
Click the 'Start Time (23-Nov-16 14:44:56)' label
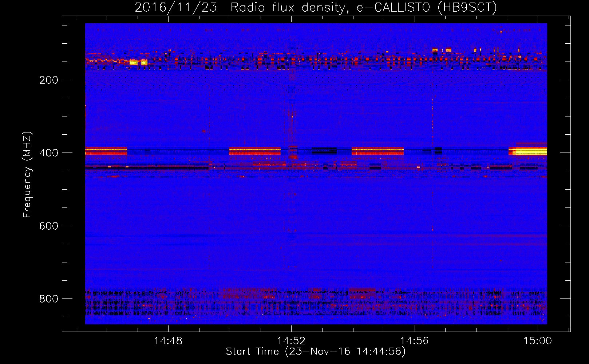(316, 352)
